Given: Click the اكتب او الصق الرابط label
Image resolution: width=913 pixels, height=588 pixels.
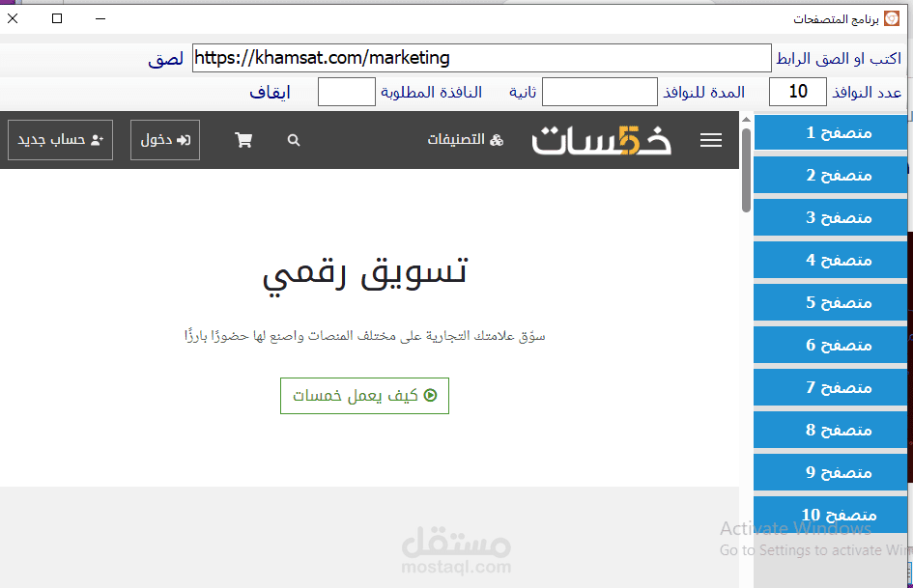Looking at the screenshot, I should point(839,59).
